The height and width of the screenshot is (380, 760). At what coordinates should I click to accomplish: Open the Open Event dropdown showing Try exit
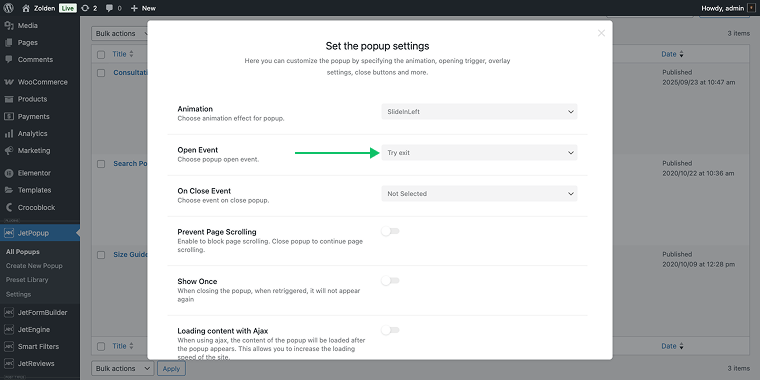479,152
